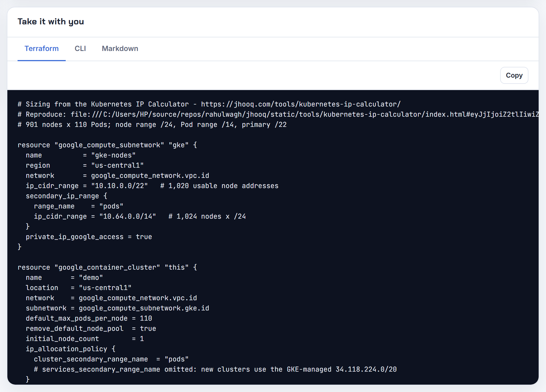
Task: Click the jhooq.com calculator URL in the comment
Action: coord(301,104)
